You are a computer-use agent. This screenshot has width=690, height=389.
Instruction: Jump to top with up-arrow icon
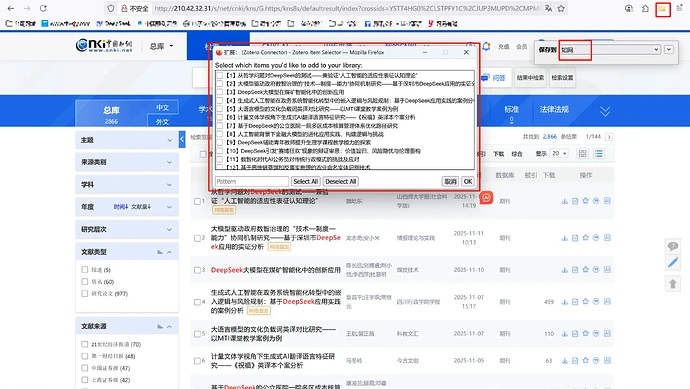click(673, 284)
